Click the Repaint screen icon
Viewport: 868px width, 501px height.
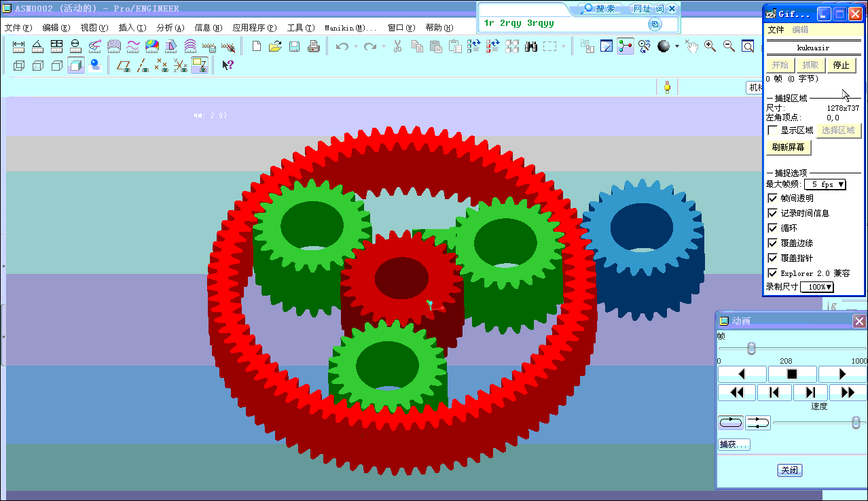607,46
